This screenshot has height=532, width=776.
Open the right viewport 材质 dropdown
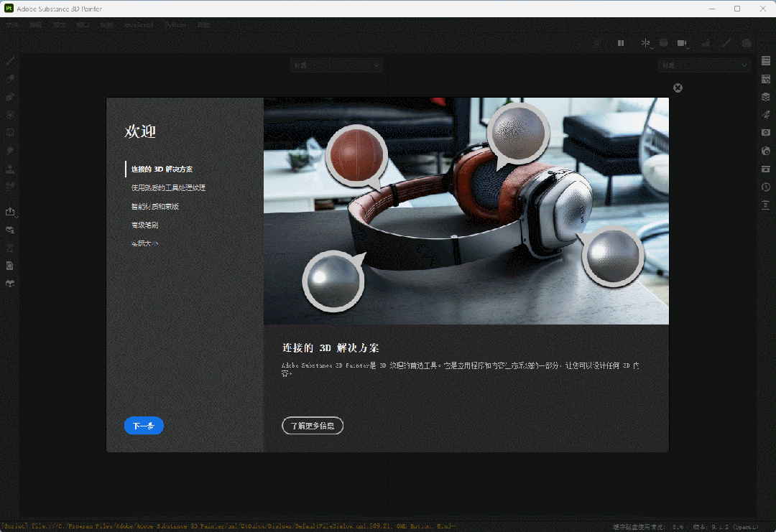(704, 65)
